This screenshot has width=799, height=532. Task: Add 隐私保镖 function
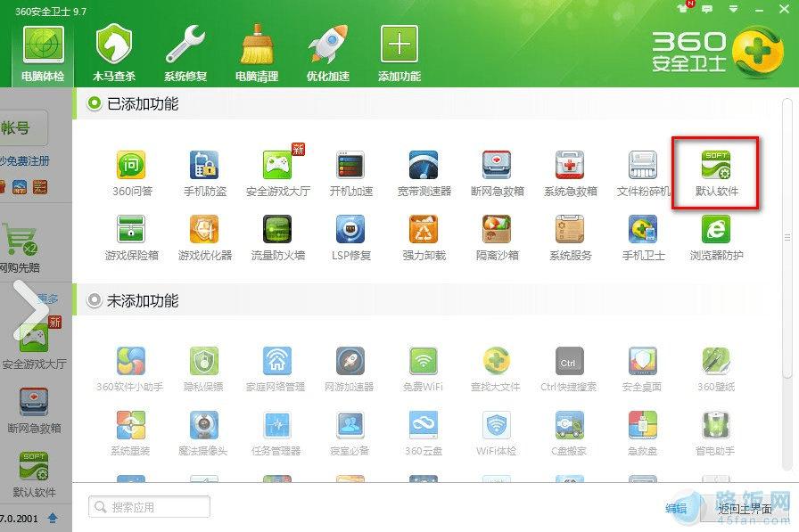pyautogui.click(x=204, y=369)
